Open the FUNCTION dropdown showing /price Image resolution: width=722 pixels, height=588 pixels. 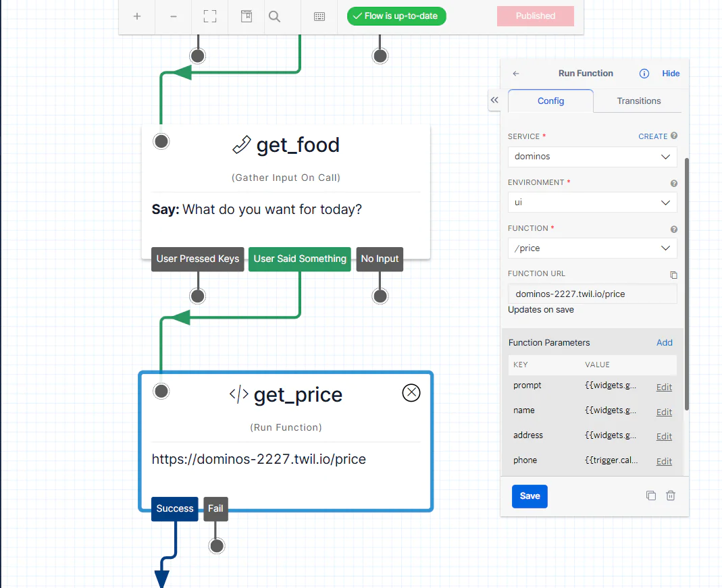592,248
